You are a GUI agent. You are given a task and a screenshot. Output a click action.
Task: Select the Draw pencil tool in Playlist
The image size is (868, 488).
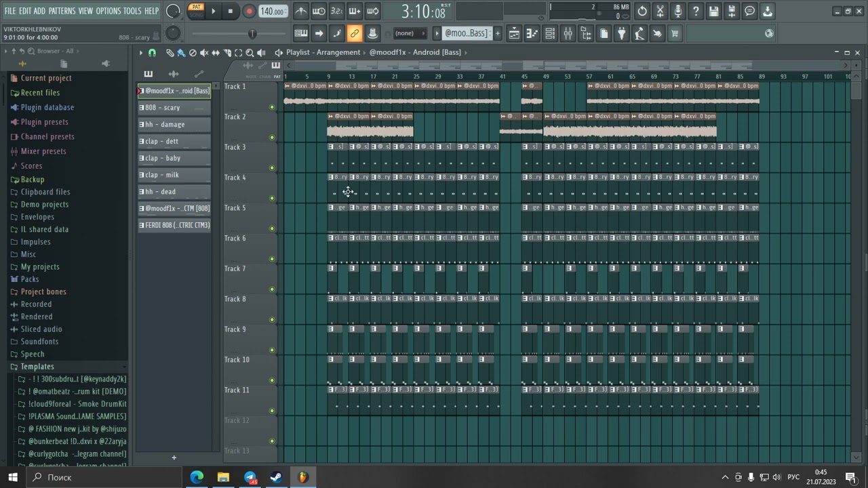coord(170,53)
